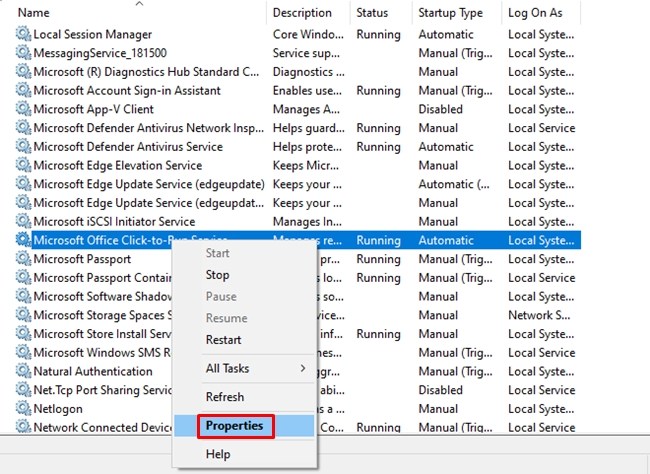Click gear icon beside Natural Authentication
The height and width of the screenshot is (474, 650).
23,371
